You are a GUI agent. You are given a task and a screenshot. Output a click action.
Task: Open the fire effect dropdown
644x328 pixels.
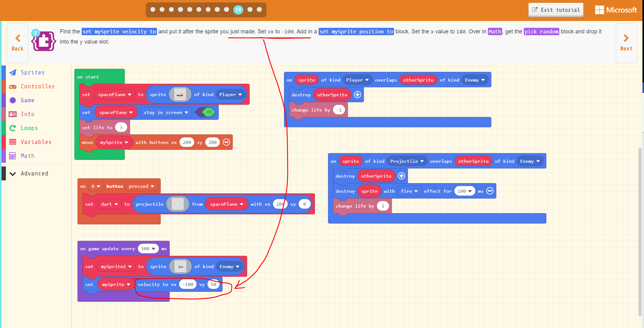tap(409, 191)
